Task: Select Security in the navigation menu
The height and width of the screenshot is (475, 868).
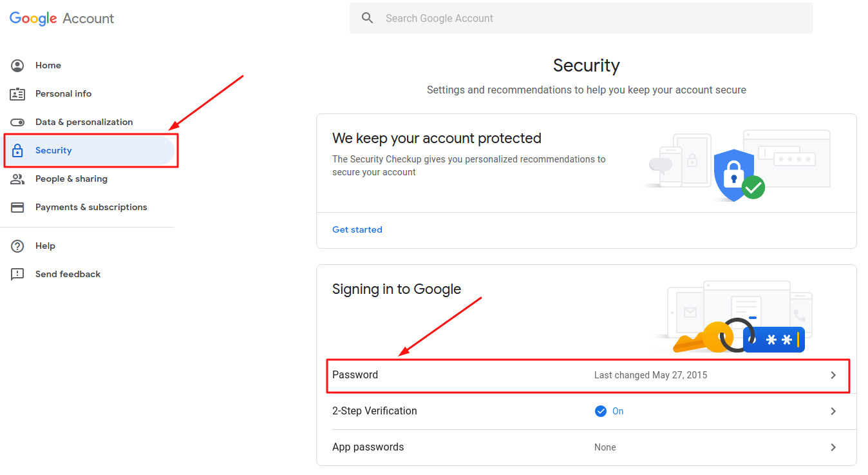Action: click(53, 150)
